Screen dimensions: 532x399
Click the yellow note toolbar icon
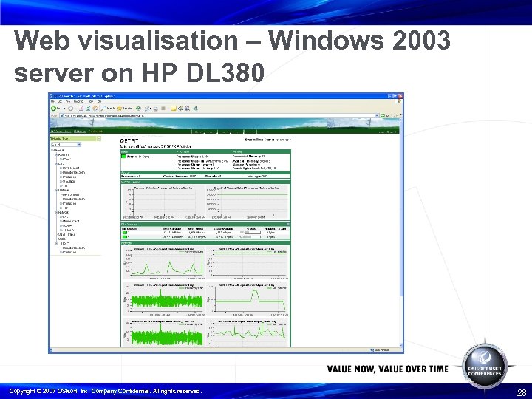pyautogui.click(x=174, y=109)
